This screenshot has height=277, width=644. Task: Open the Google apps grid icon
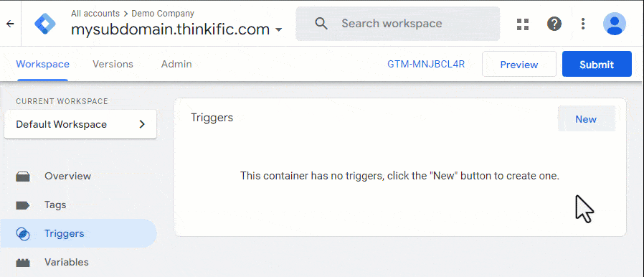522,24
